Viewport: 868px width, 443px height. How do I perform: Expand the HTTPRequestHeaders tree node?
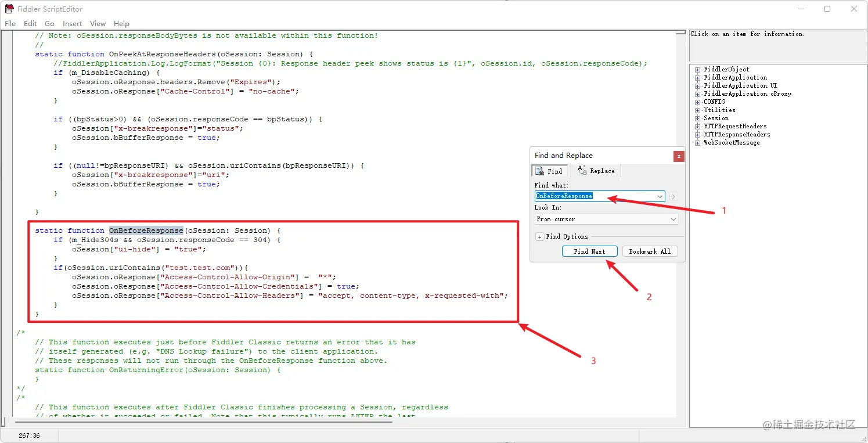coord(698,127)
